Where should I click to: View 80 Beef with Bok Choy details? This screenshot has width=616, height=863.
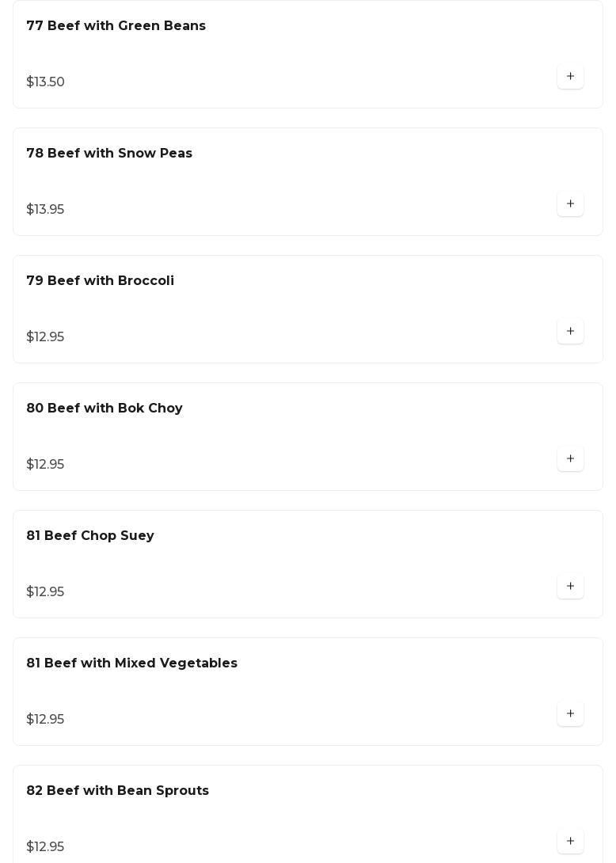click(105, 409)
